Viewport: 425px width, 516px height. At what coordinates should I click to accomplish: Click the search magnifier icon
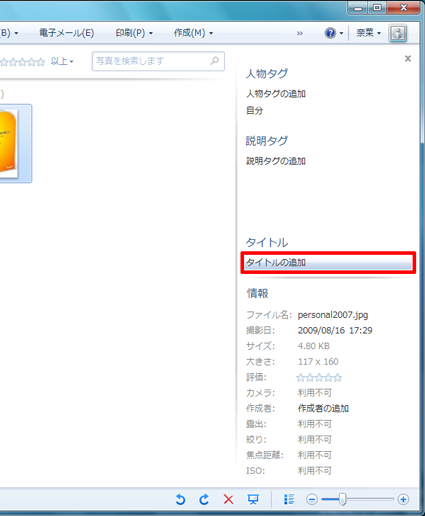tap(215, 61)
